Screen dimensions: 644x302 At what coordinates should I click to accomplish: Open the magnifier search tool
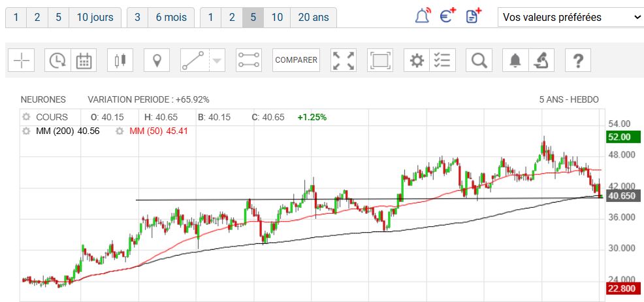tap(479, 61)
